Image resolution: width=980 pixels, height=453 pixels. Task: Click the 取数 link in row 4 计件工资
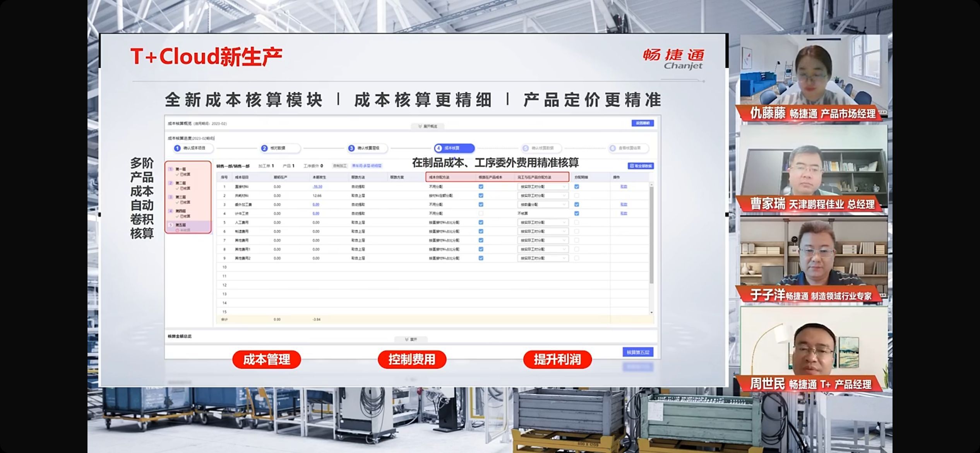point(624,213)
